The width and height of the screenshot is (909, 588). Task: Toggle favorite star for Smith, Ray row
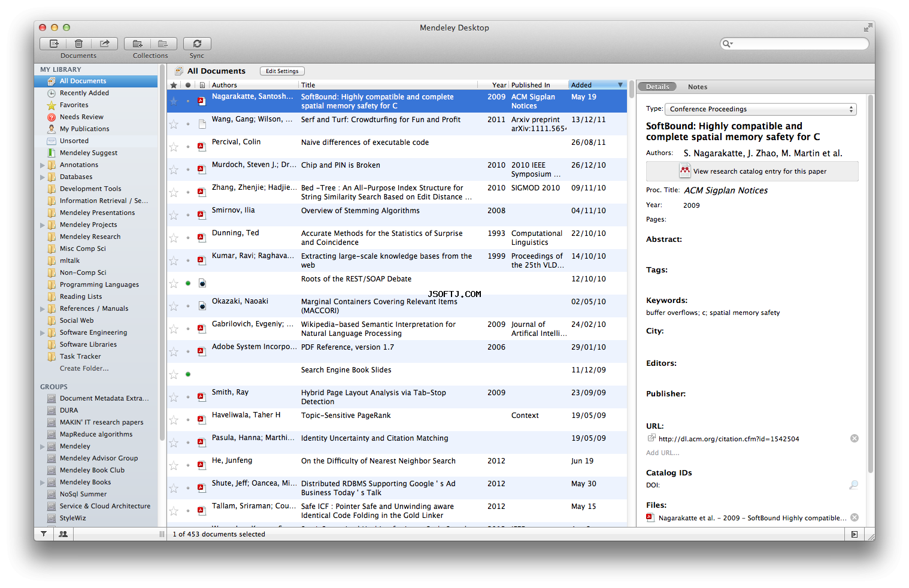point(174,397)
